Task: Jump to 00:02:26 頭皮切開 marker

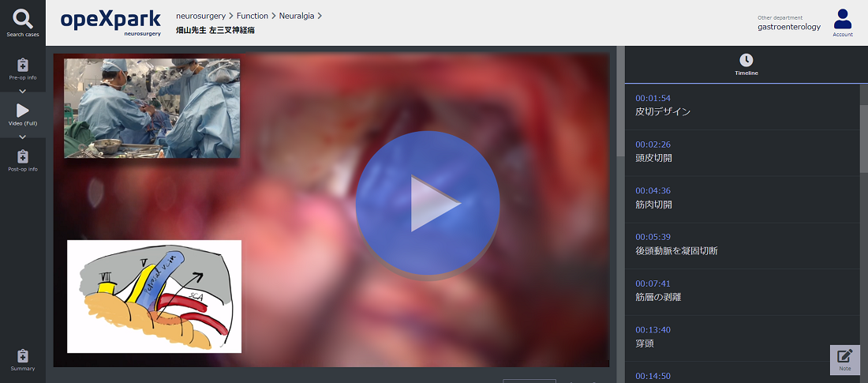Action: pos(743,153)
